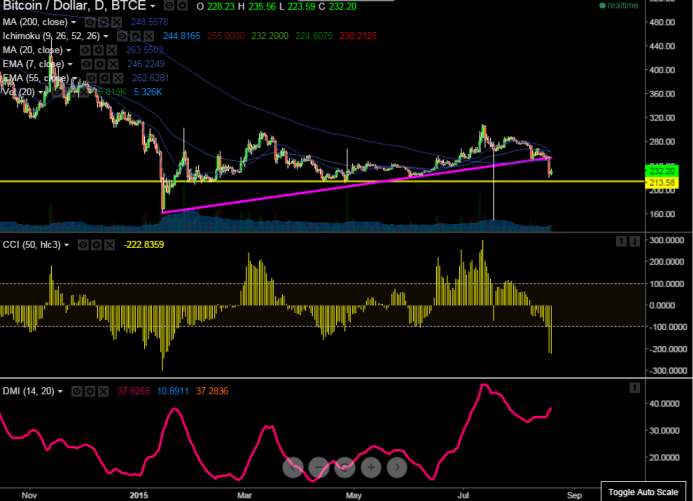Click Toggle Auto Scale button
The width and height of the screenshot is (693, 501).
point(643,492)
